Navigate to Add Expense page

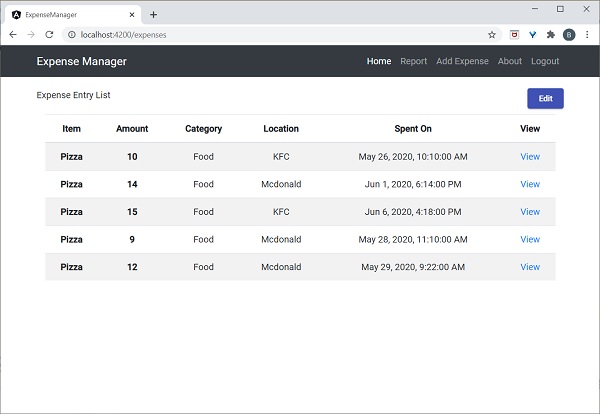(x=462, y=61)
